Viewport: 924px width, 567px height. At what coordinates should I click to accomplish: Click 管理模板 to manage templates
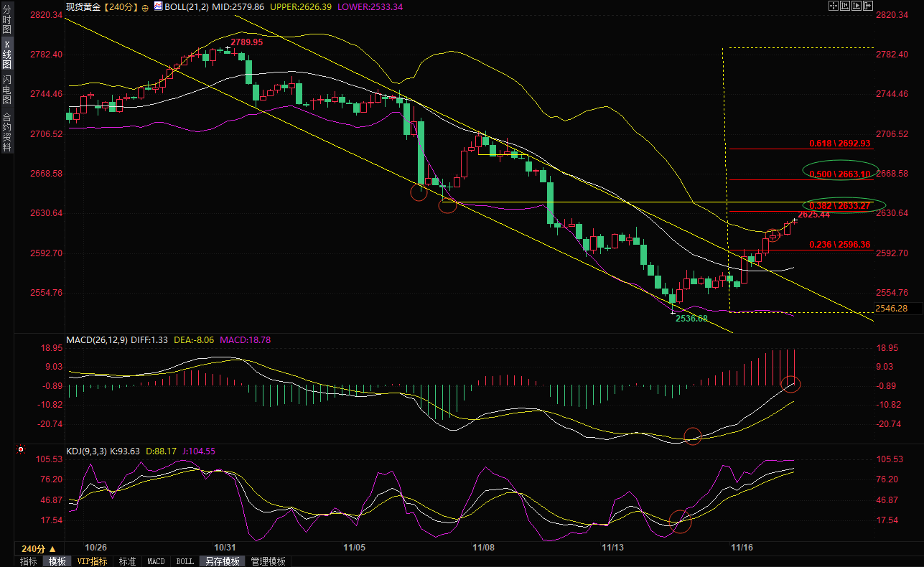coord(269,561)
